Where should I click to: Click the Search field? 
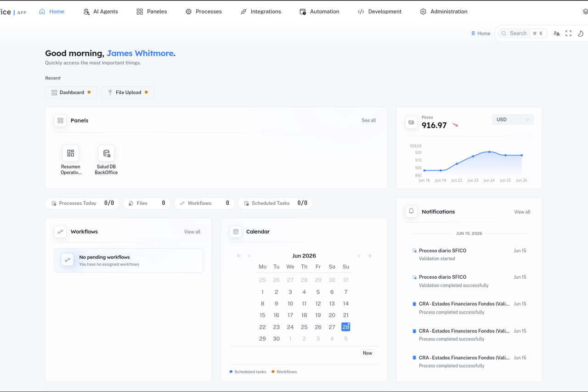click(522, 34)
